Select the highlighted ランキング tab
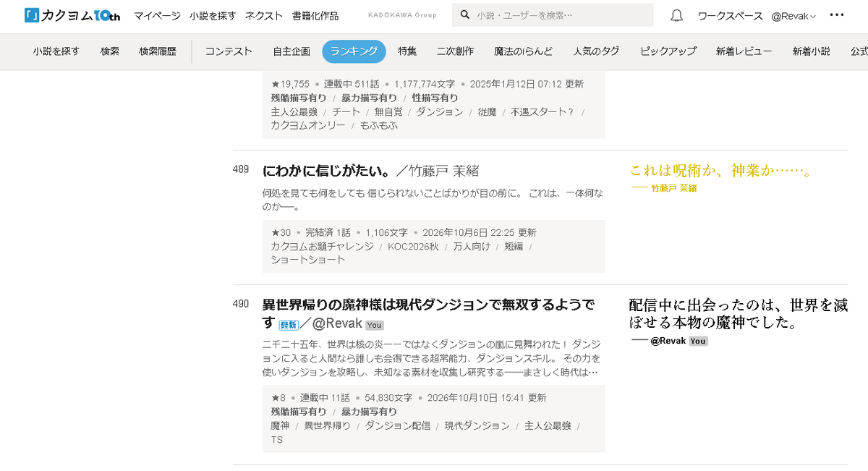This screenshot has width=868, height=471. 354,51
